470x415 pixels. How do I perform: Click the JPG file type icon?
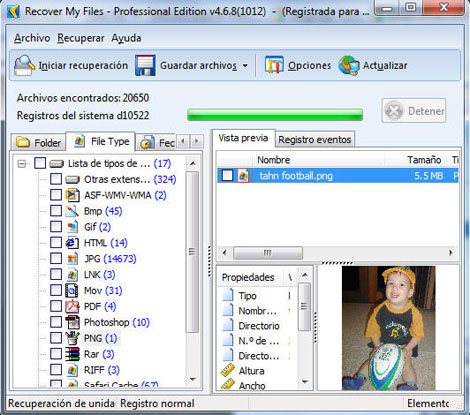[x=72, y=259]
